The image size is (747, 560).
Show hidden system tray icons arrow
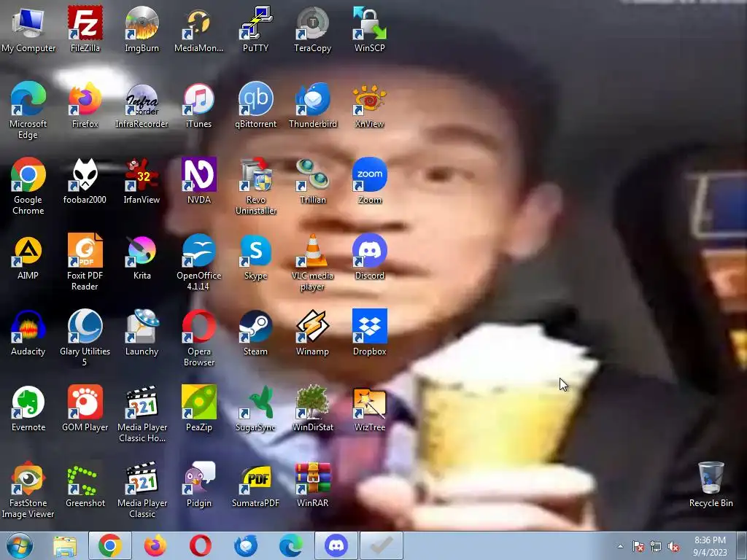coord(620,546)
